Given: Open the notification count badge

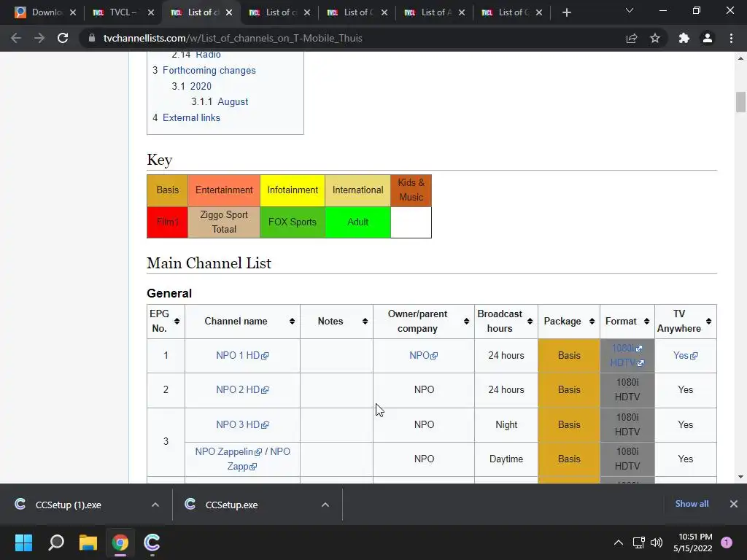Looking at the screenshot, I should (x=727, y=542).
